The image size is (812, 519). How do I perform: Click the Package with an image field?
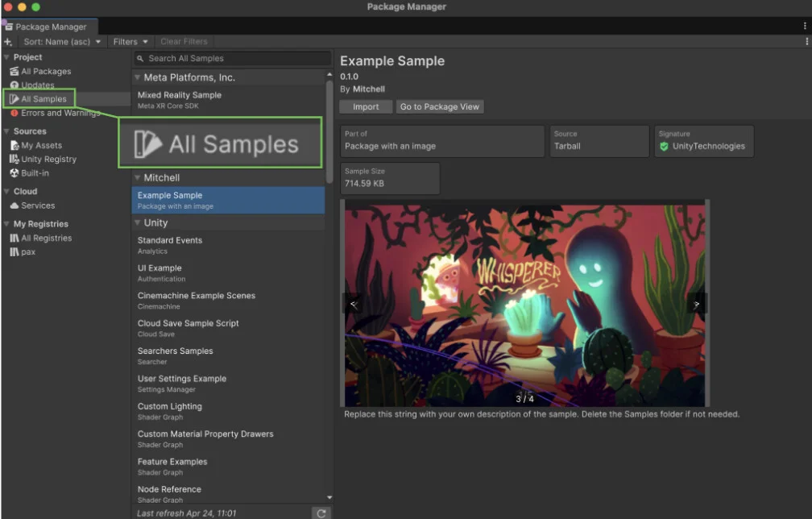pos(442,141)
